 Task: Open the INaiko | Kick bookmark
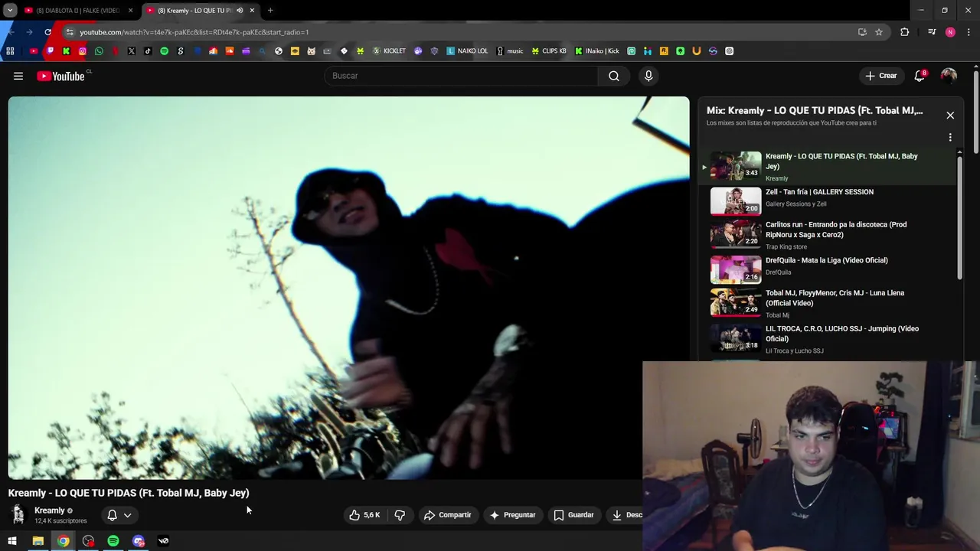coord(597,51)
